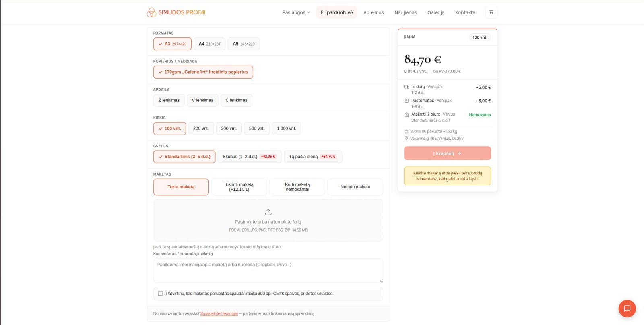Navigate to Galerija

click(436, 12)
